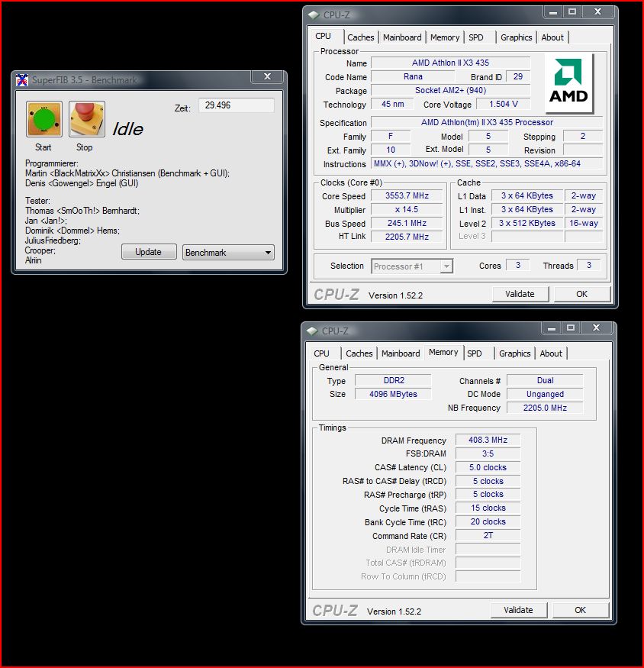Switch to CPU tab in lower CPU-Z

click(324, 353)
